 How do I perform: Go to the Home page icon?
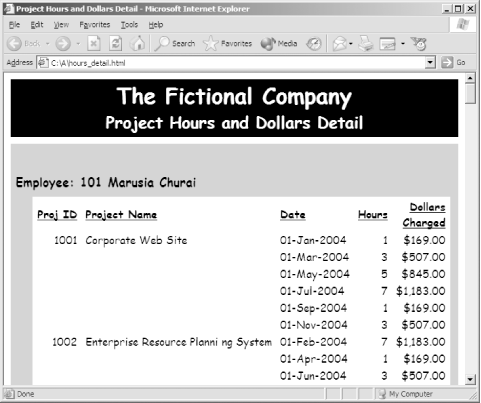tap(138, 44)
